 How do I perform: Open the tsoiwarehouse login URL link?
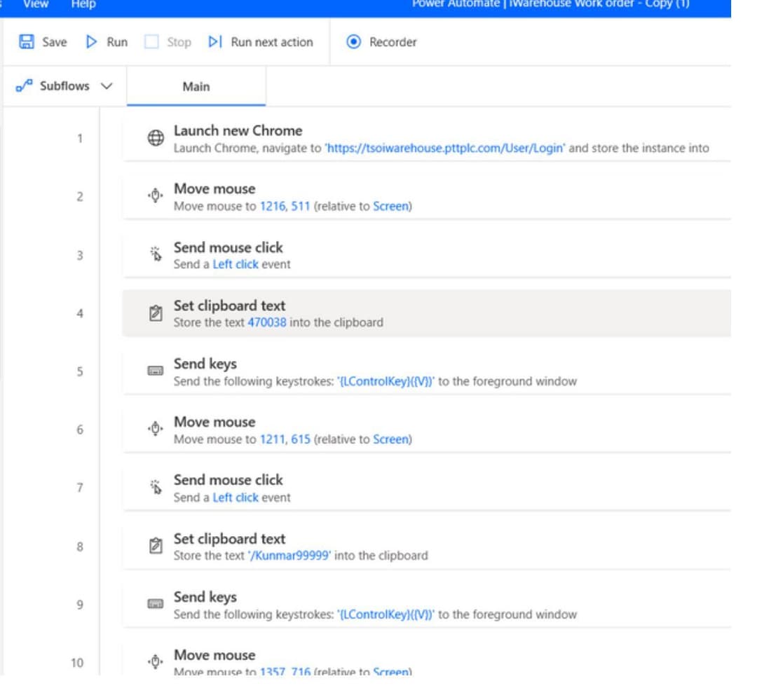pos(445,149)
